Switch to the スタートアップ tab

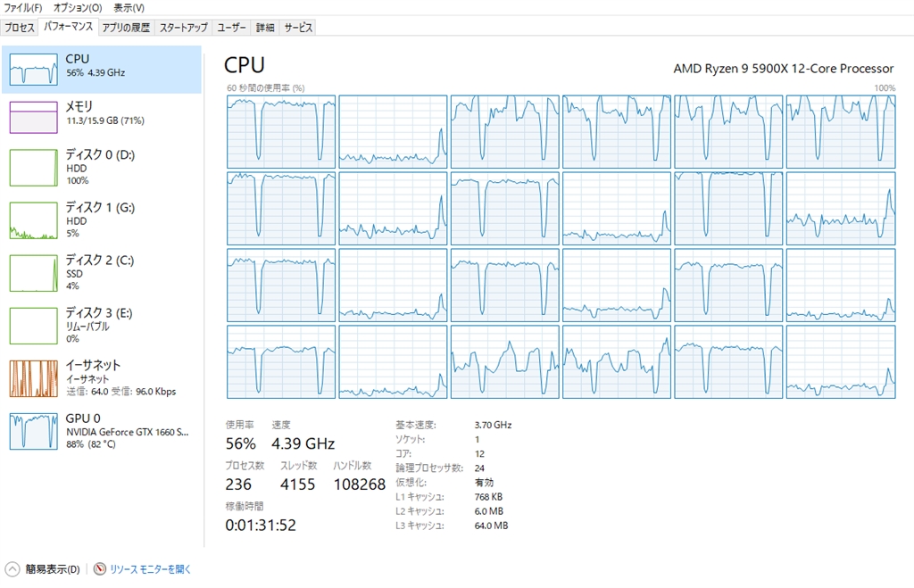(184, 28)
